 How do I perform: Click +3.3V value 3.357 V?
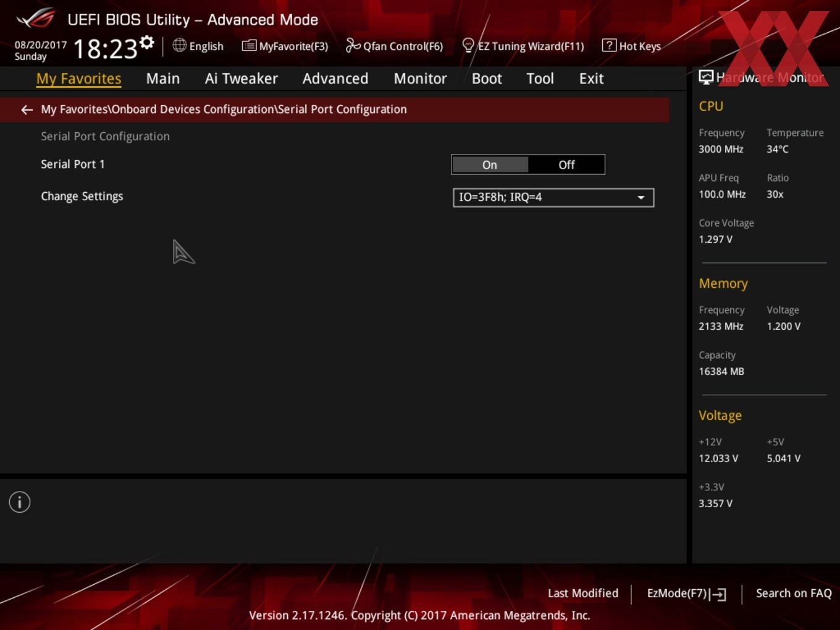pyautogui.click(x=715, y=504)
